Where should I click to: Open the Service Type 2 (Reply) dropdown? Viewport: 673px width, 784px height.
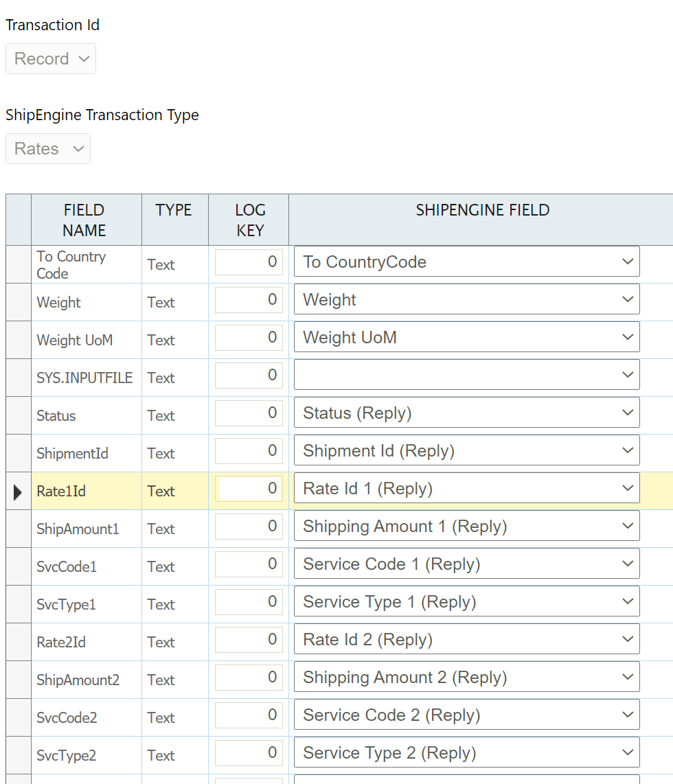(466, 752)
